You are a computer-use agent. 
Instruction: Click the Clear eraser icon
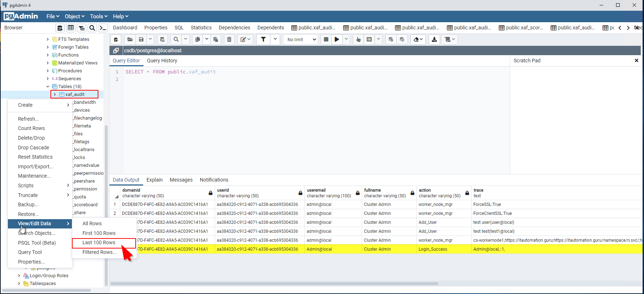pyautogui.click(x=418, y=39)
